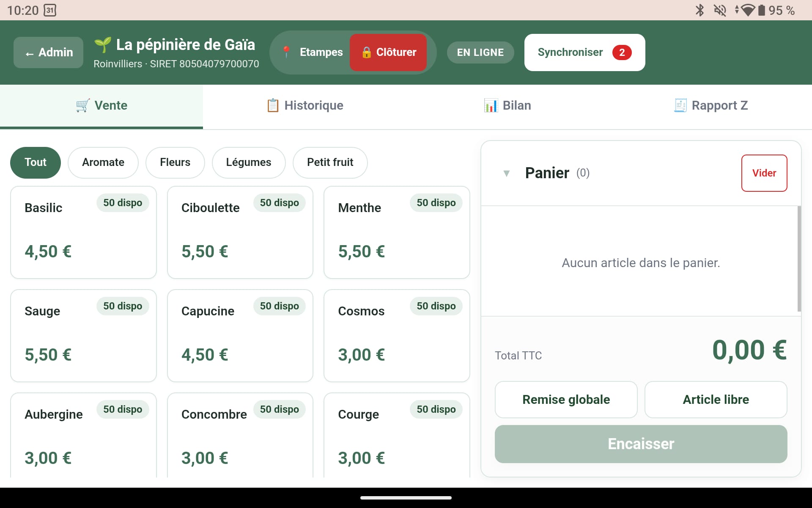Viewport: 812px width, 508px height.
Task: Open Remise globale
Action: click(566, 400)
